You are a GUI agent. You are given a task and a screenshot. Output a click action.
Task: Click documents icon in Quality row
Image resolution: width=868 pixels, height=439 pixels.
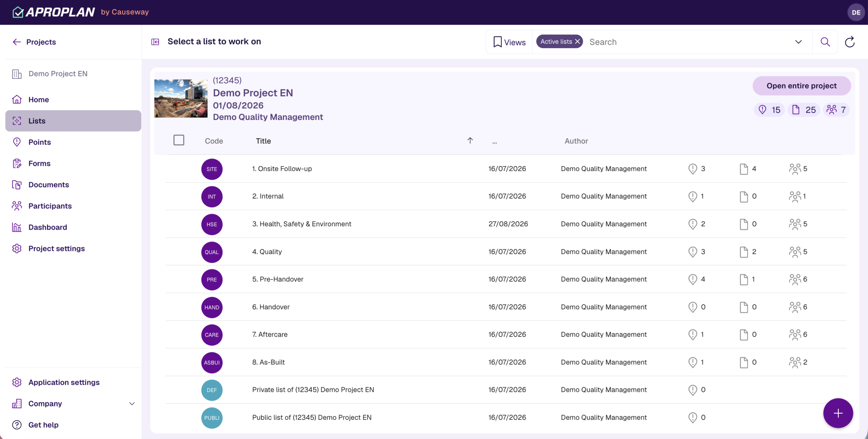point(744,252)
